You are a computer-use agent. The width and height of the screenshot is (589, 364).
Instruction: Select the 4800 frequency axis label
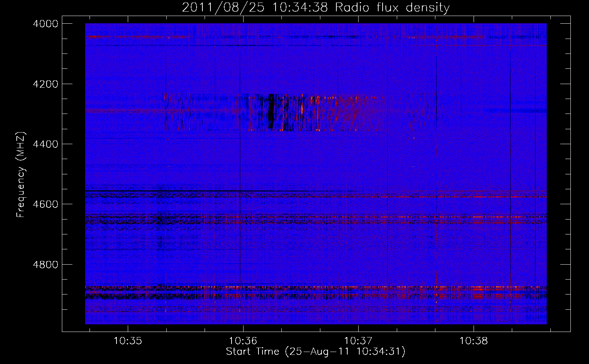46,265
